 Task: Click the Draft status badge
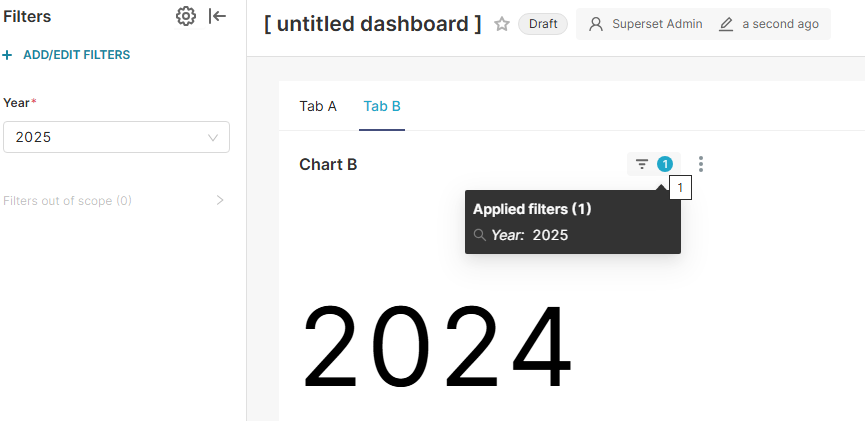pyautogui.click(x=543, y=24)
